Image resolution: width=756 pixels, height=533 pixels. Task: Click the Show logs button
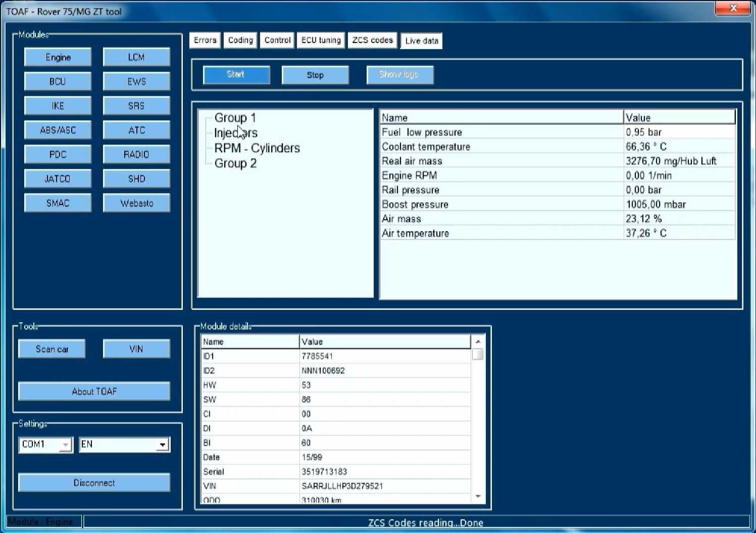[x=399, y=75]
